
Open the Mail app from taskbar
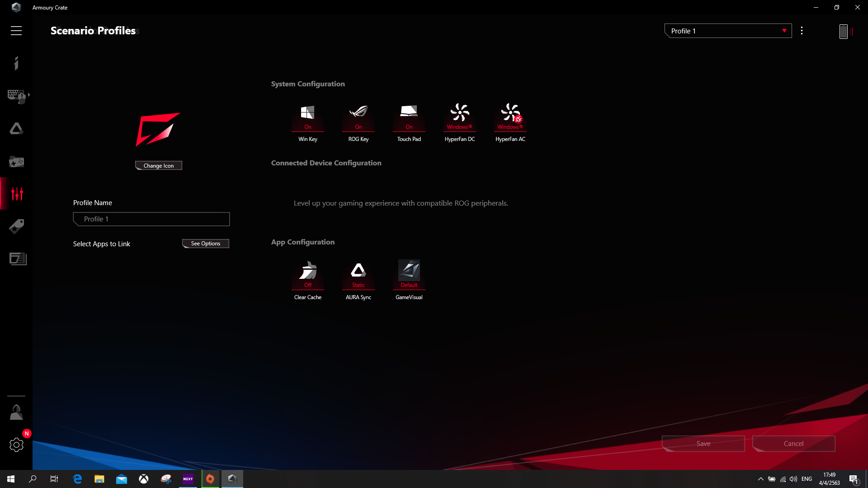click(x=122, y=479)
